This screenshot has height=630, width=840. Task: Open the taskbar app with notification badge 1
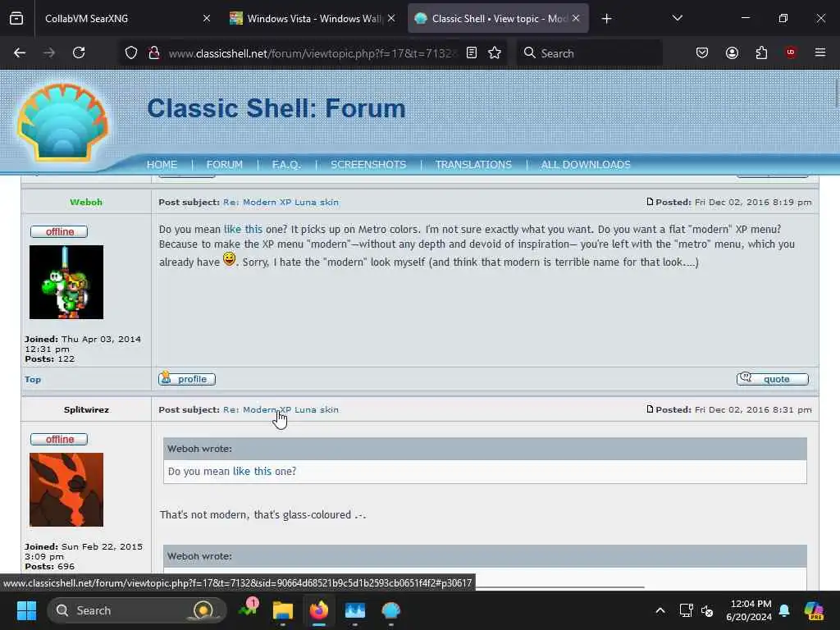[248, 609]
